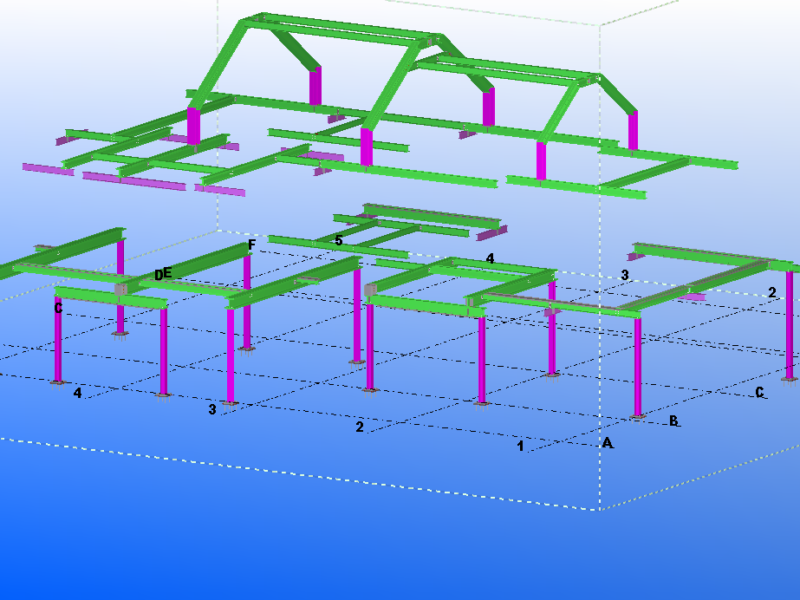
Task: Select the magenta column standing at grid label B
Action: (638, 366)
